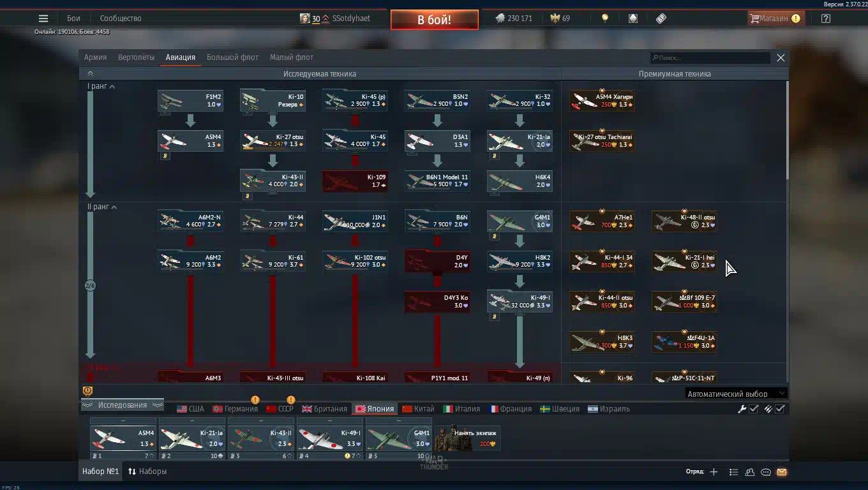This screenshot has height=490, width=868.
Task: Select the D3A1 aircraft card
Action: 437,141
